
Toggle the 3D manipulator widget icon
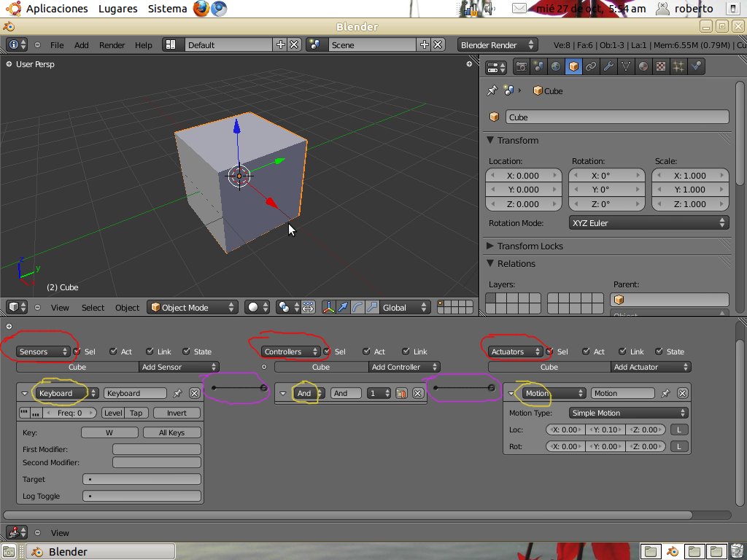(x=329, y=307)
